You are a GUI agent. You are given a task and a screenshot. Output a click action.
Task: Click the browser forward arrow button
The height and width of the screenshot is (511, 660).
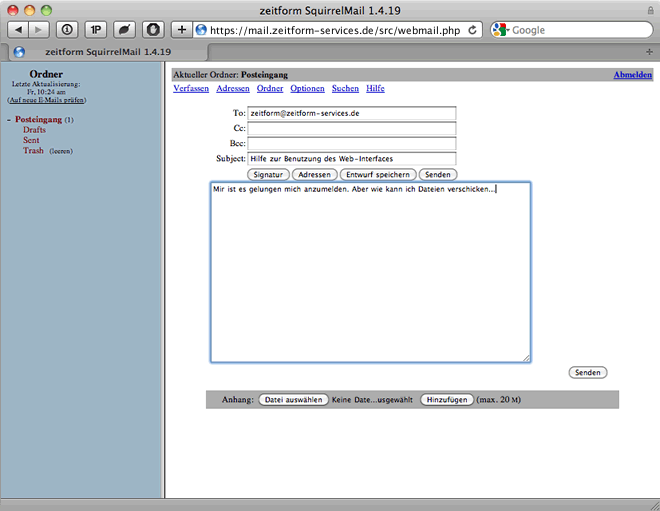pyautogui.click(x=39, y=30)
